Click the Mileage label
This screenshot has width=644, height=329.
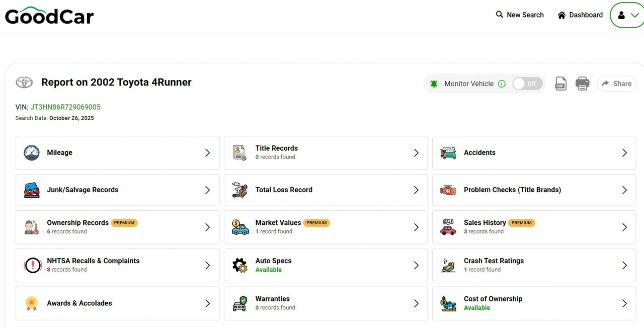pyautogui.click(x=59, y=152)
